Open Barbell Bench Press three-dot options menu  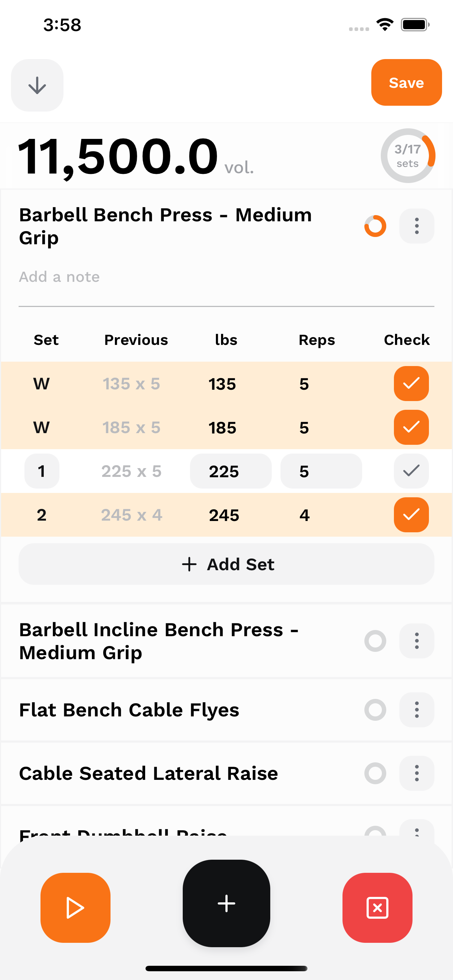pyautogui.click(x=417, y=226)
